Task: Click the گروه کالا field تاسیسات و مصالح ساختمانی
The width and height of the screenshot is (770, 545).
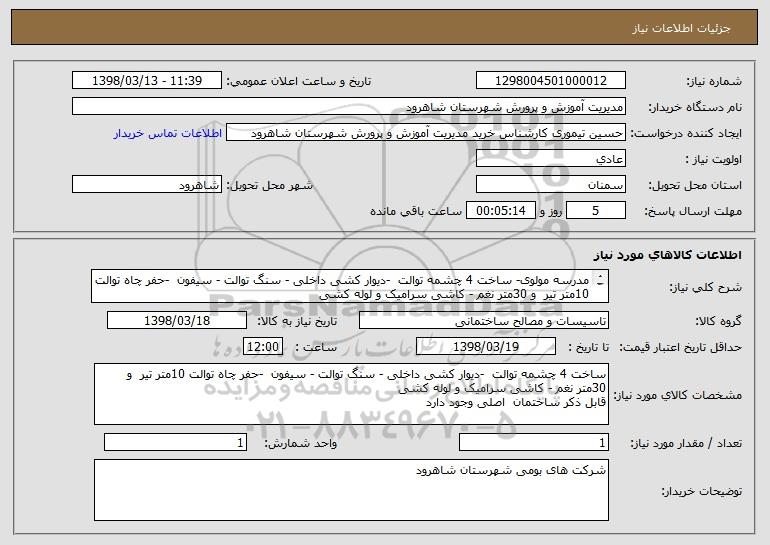Action: point(484,321)
